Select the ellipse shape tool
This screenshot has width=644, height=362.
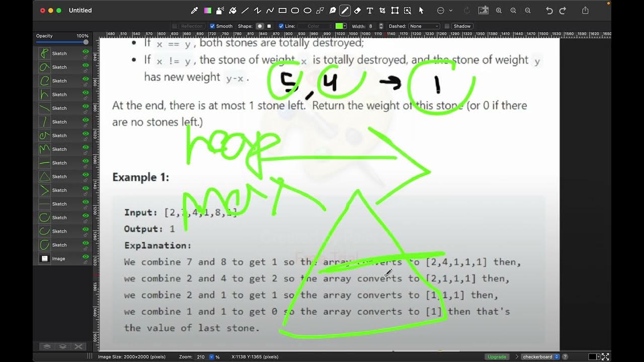point(307,11)
